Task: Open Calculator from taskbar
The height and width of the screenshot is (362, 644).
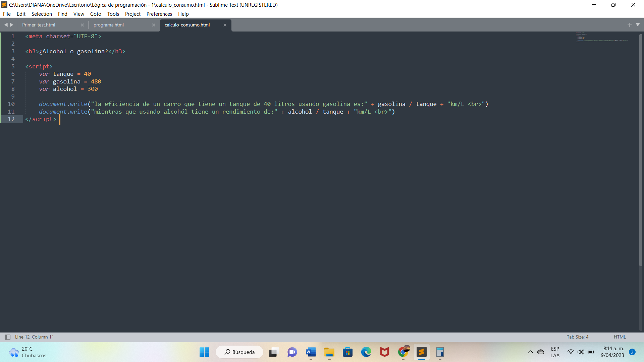Action: point(440,352)
